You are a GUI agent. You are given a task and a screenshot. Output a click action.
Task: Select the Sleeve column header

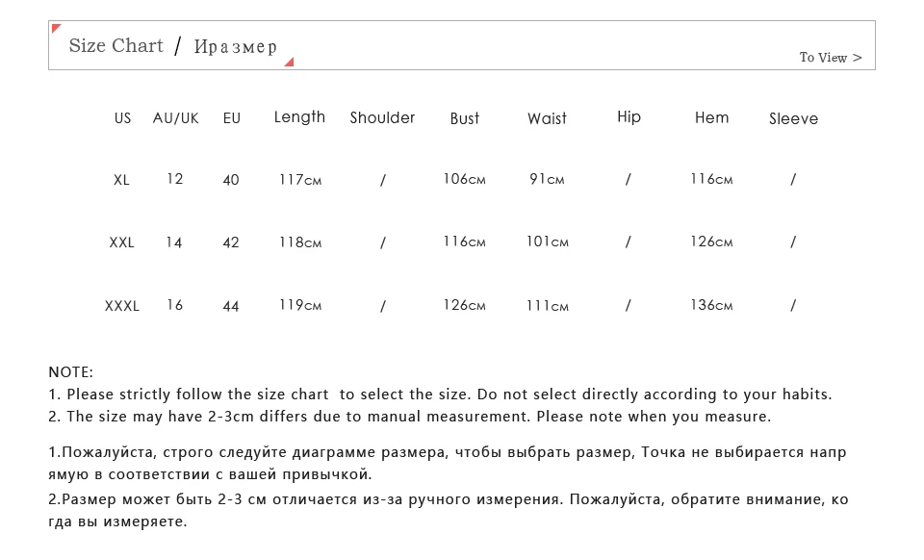click(x=793, y=118)
